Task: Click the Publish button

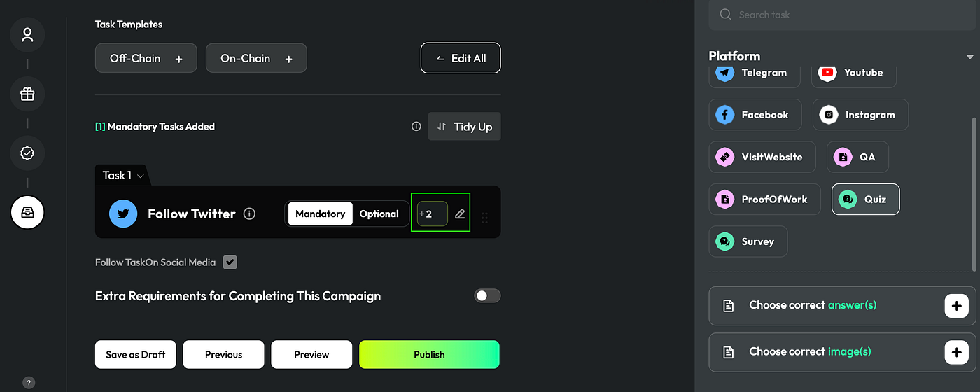Action: point(429,354)
